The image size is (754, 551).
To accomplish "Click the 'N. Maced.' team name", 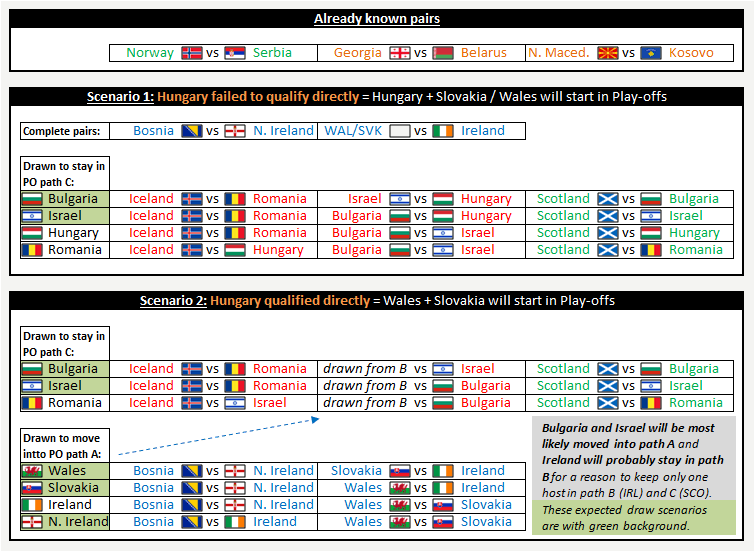I will 559,53.
